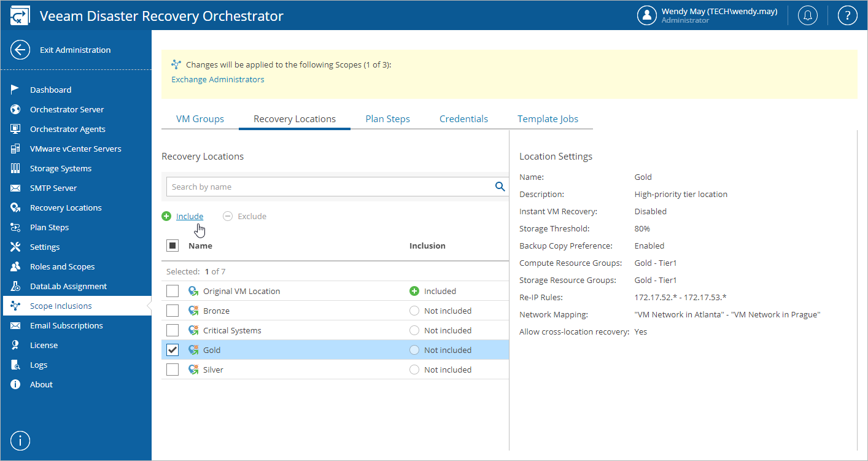This screenshot has height=461, width=868.
Task: Click the Storage Threshold 80% value
Action: [642, 228]
